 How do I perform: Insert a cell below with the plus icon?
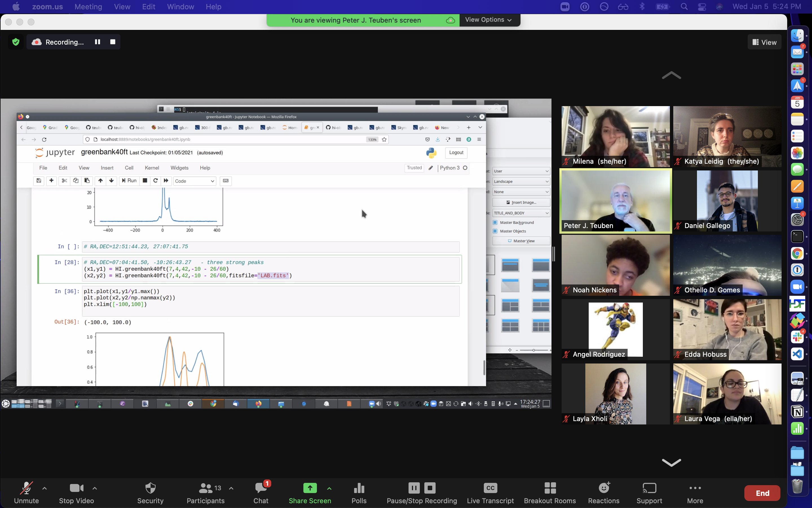point(51,181)
